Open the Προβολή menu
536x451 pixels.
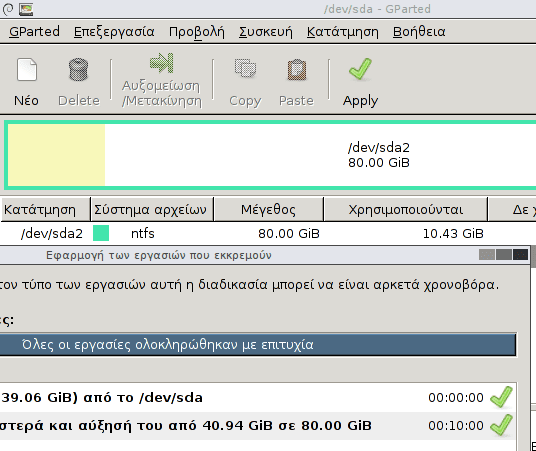pos(197,32)
